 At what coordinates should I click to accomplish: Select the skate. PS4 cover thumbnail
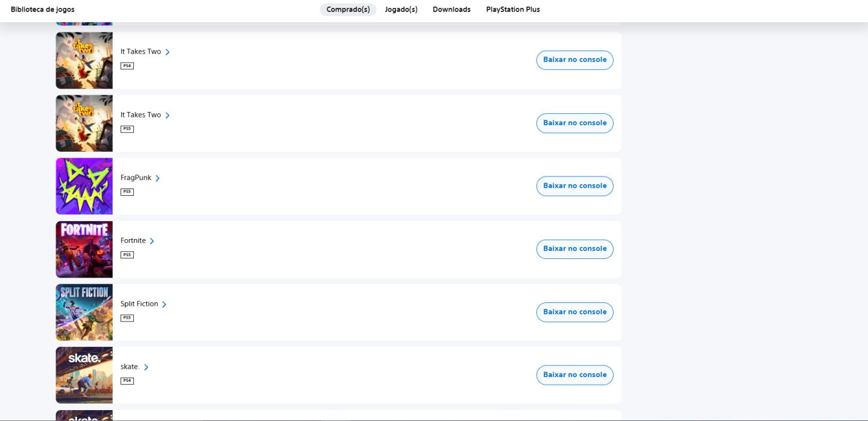pyautogui.click(x=84, y=375)
